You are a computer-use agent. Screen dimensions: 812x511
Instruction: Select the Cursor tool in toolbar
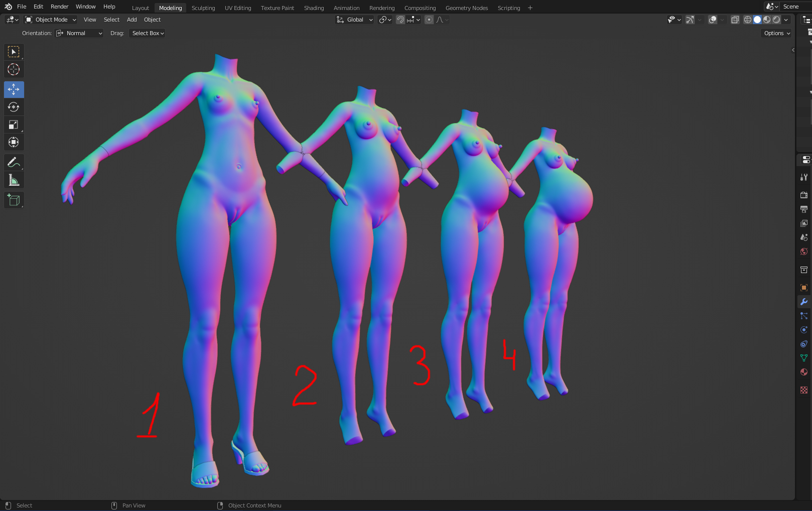[x=14, y=69]
